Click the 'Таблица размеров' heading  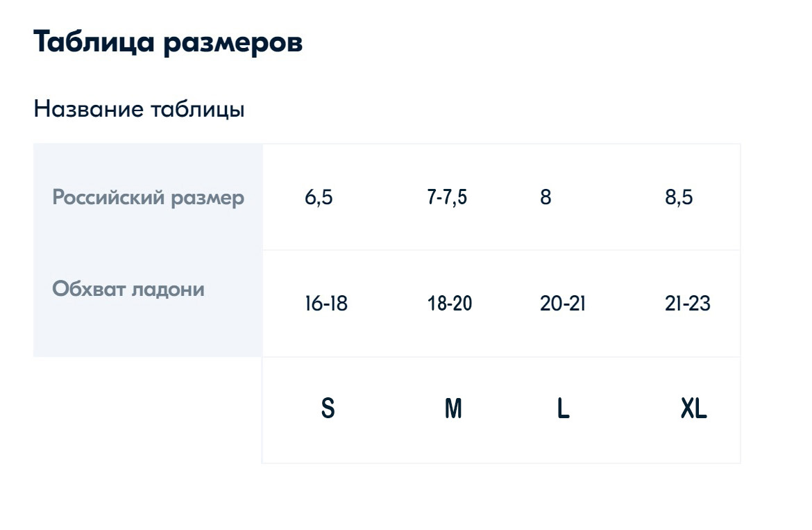(x=167, y=42)
